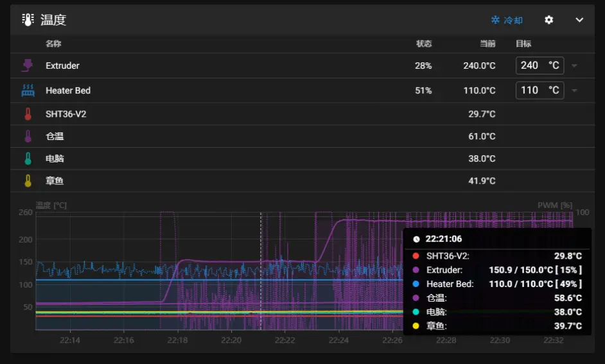Click the 仓温 purple thermometer icon
The height and width of the screenshot is (364, 605).
tap(28, 136)
